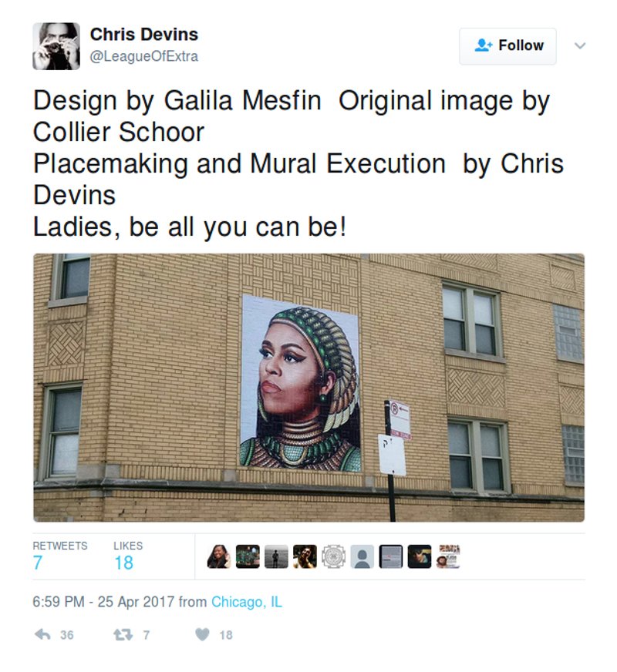Open Chris Devins' profile avatar
617x672 pixels.
56,46
